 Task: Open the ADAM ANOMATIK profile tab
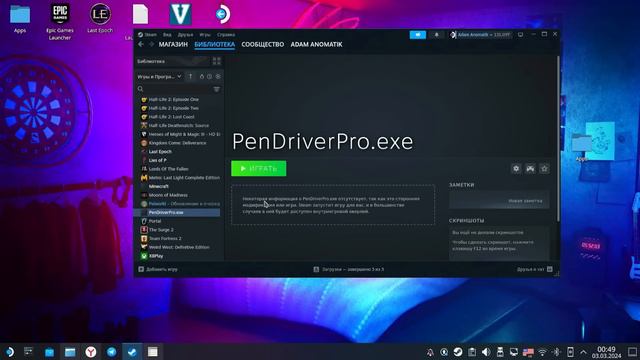point(316,44)
